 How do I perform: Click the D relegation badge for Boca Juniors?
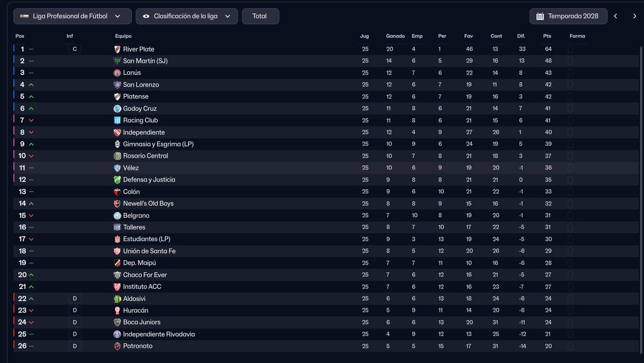(x=75, y=322)
